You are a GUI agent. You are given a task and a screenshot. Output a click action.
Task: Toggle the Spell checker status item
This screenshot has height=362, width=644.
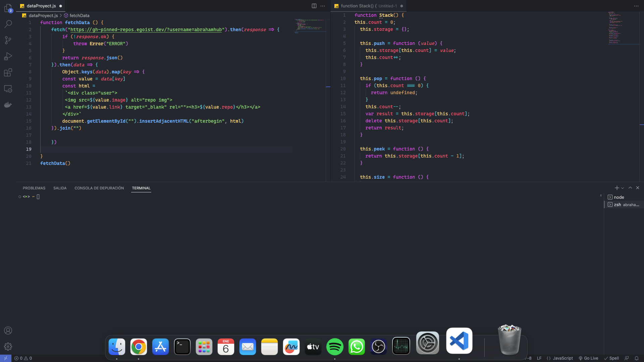[611, 358]
